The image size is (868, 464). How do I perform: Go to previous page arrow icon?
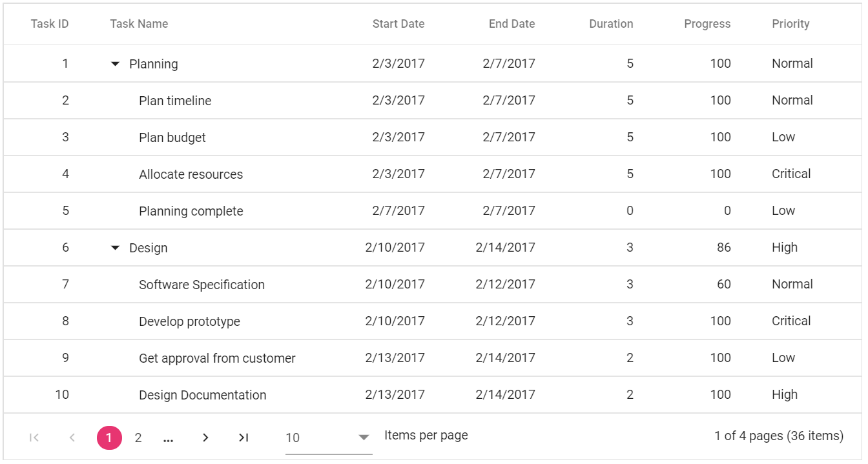click(x=72, y=438)
